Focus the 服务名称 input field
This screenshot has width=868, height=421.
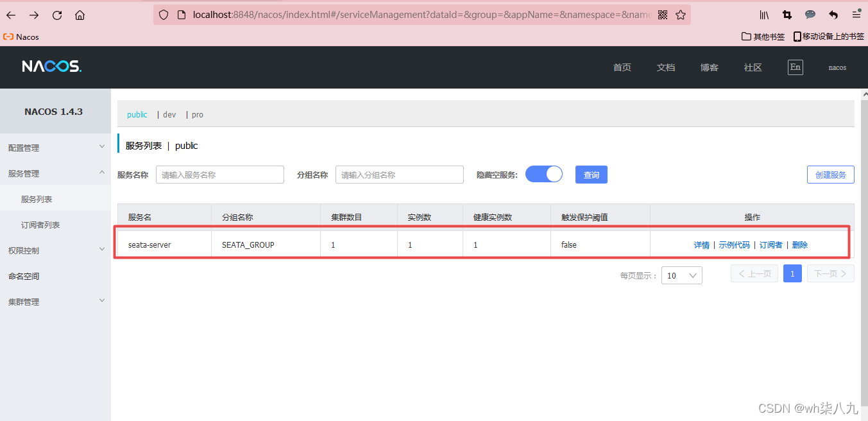point(220,175)
